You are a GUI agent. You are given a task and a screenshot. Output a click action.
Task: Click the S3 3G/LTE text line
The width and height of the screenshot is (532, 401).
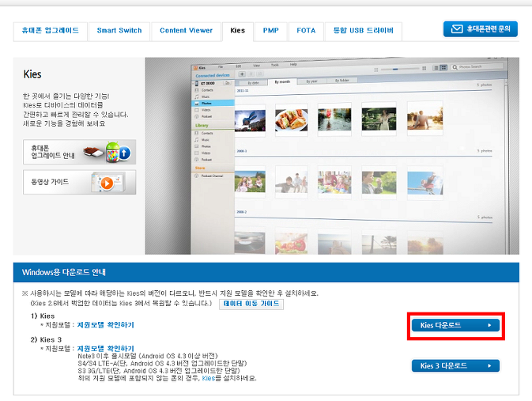pos(158,371)
